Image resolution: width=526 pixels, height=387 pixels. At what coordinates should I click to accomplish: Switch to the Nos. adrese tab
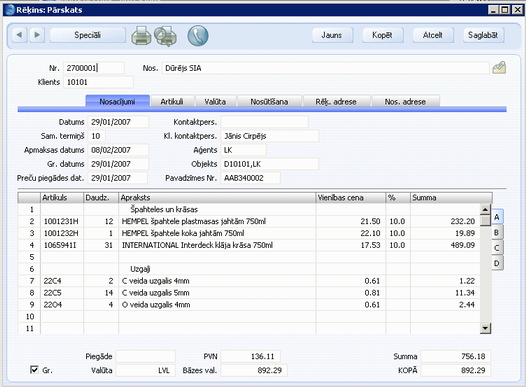point(405,101)
